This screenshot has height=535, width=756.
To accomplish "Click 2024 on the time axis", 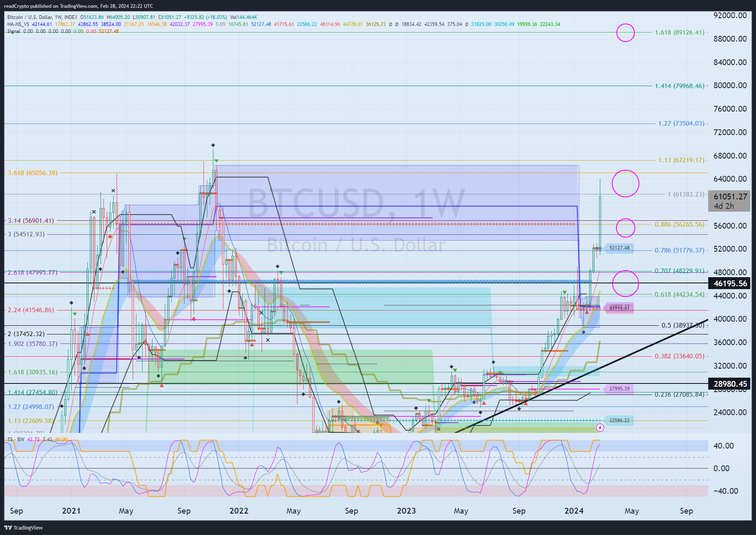I will tap(574, 511).
